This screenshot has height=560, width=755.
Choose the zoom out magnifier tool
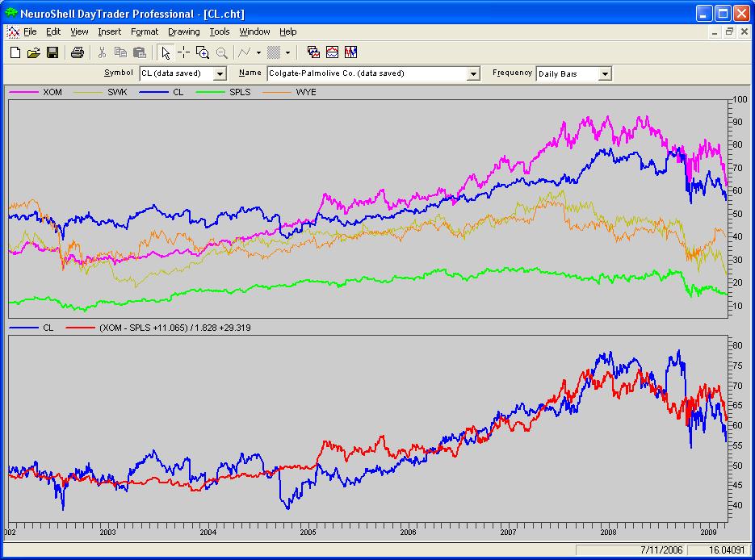221,52
